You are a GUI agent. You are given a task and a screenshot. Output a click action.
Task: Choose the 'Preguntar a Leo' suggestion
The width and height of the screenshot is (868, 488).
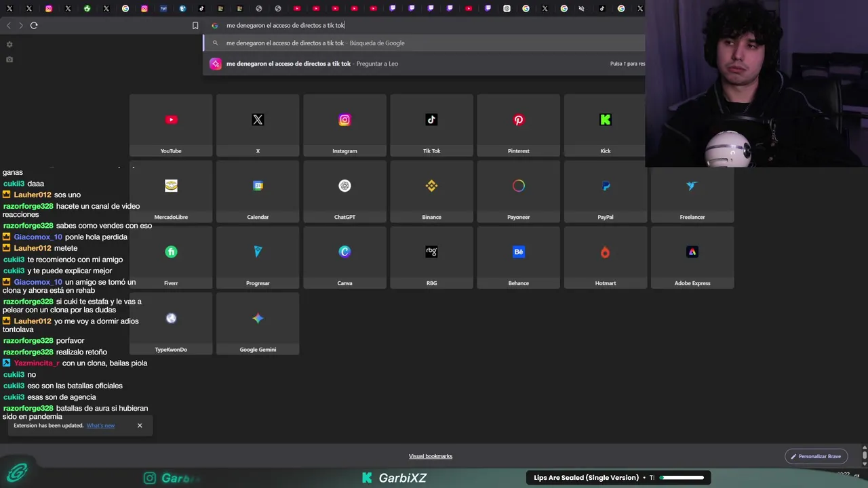click(x=425, y=64)
